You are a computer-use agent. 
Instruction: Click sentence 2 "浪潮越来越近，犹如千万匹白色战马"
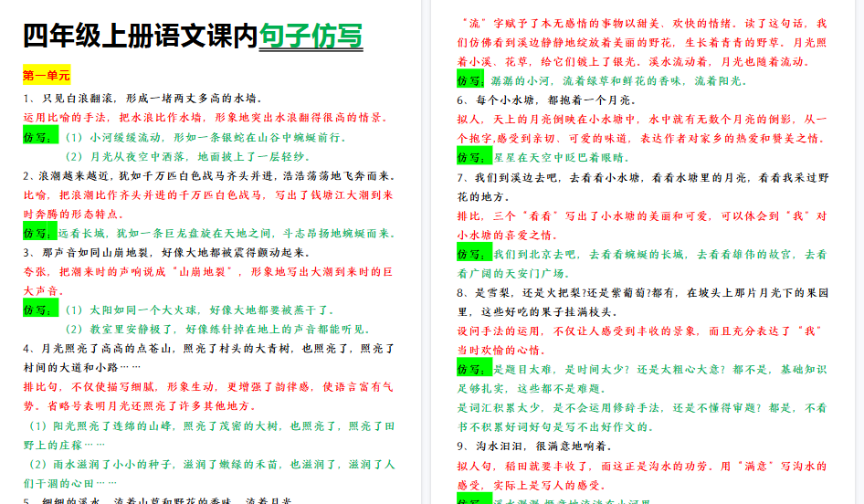pyautogui.click(x=209, y=175)
